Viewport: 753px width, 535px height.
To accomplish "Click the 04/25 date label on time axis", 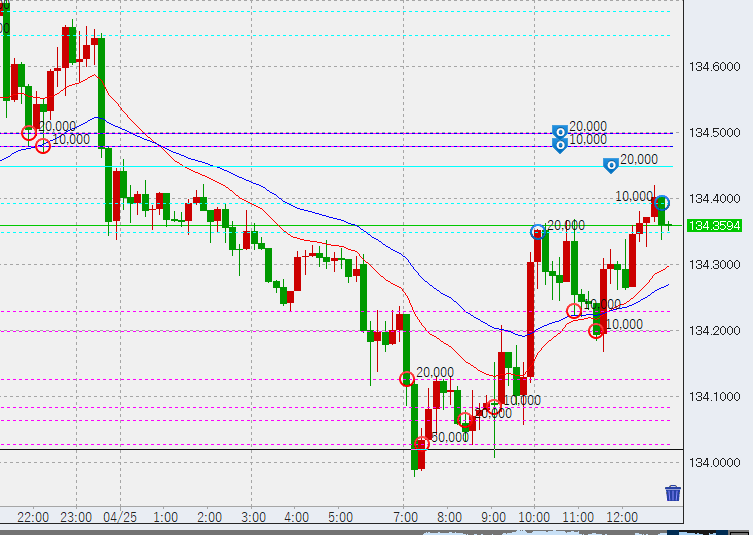I will (118, 517).
